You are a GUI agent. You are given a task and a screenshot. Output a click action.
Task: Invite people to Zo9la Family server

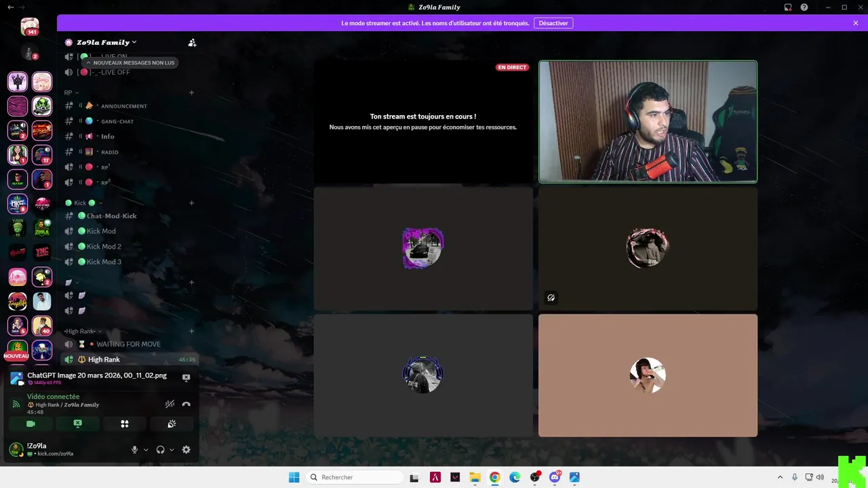[192, 43]
